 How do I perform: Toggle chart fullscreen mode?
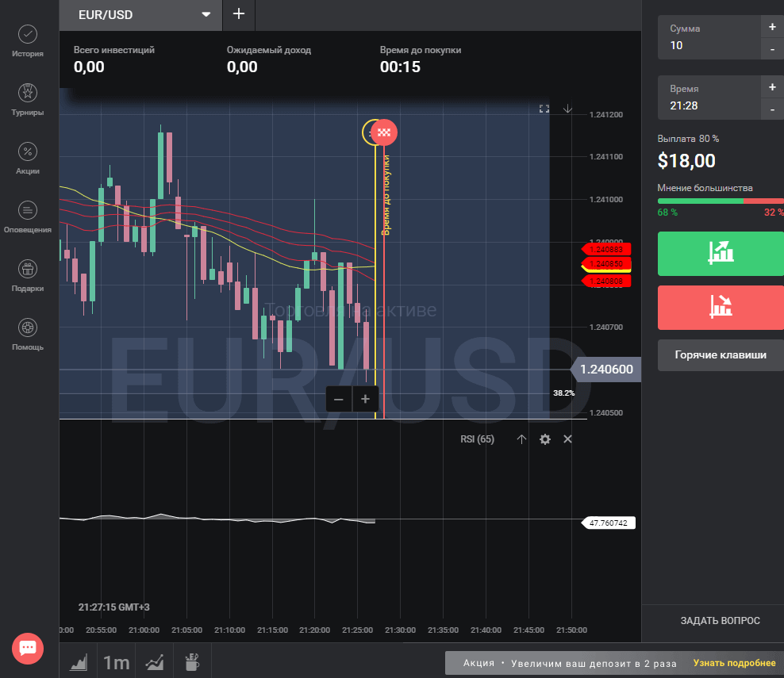(544, 109)
